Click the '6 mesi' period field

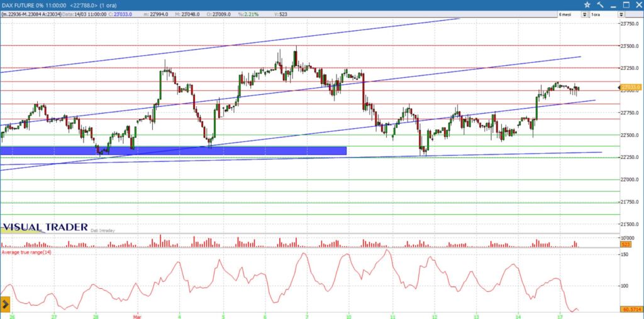point(569,14)
